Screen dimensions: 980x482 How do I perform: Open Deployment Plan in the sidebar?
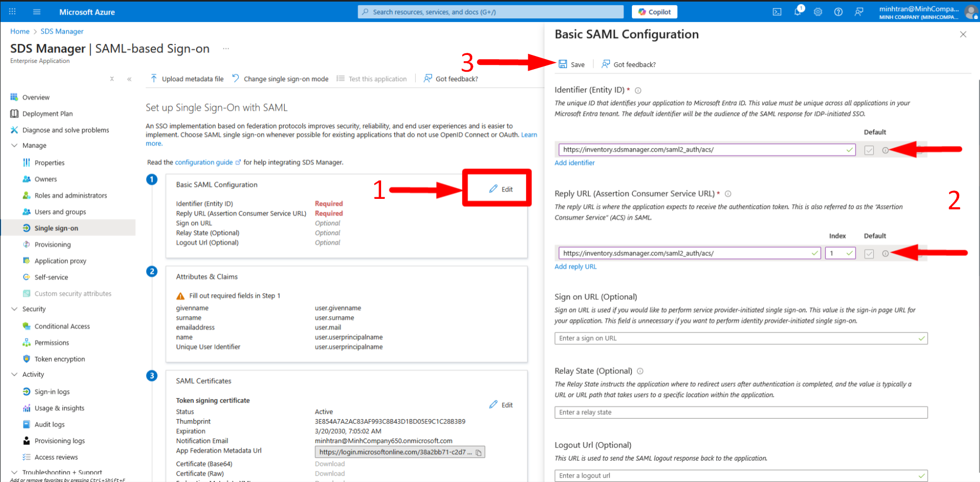coord(47,114)
